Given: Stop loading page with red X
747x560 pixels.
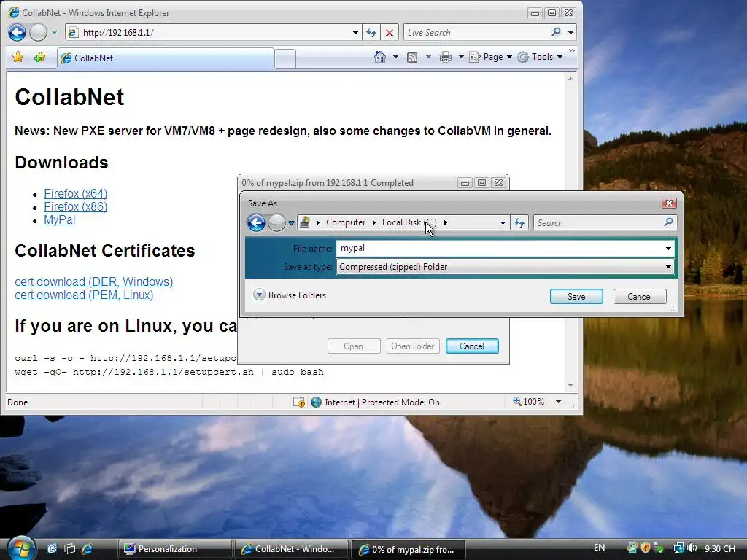Looking at the screenshot, I should point(390,32).
